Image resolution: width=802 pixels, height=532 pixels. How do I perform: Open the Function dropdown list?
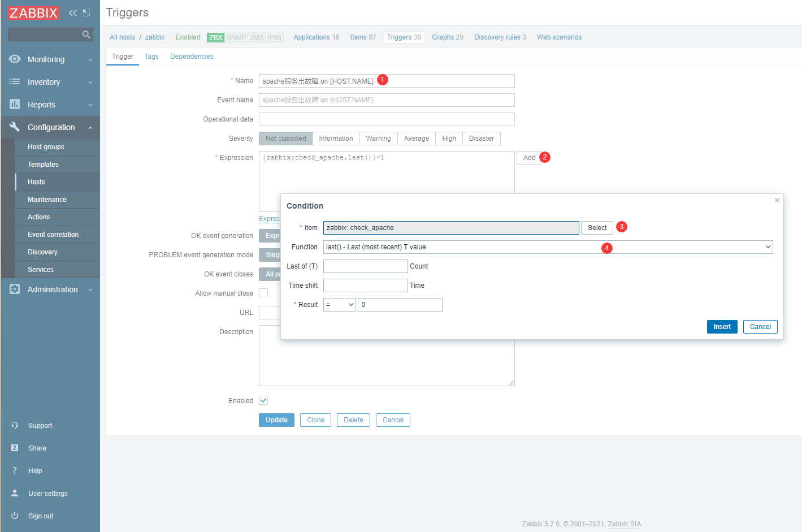(547, 247)
